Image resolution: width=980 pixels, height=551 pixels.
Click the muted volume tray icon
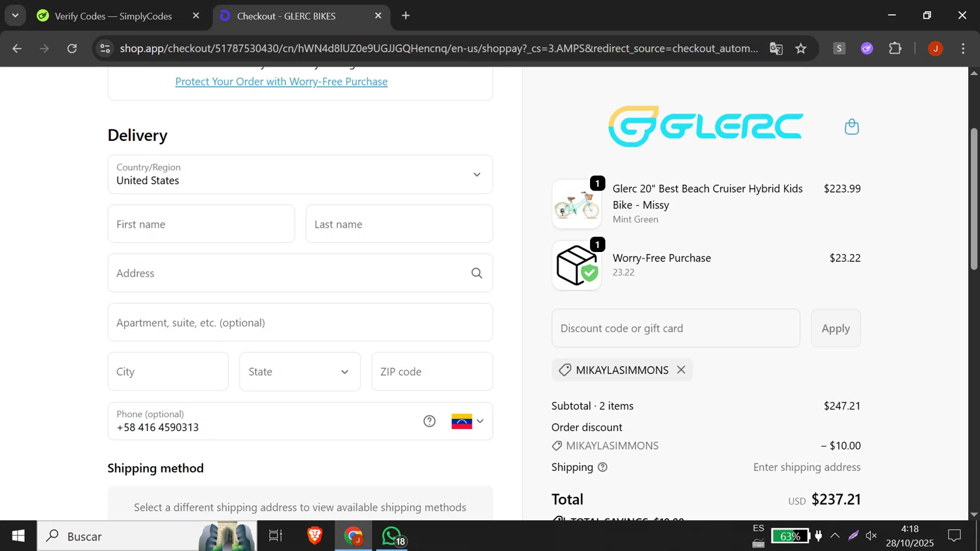pos(872,536)
